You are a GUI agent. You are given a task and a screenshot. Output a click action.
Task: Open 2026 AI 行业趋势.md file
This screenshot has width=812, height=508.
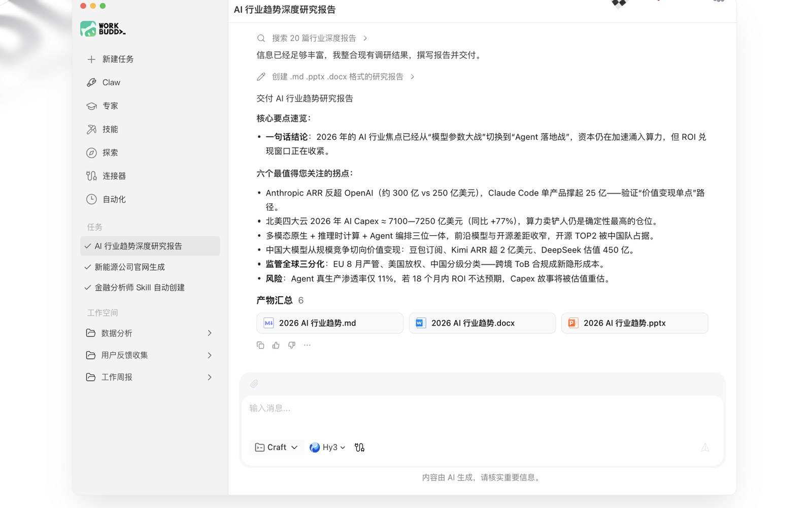[330, 323]
